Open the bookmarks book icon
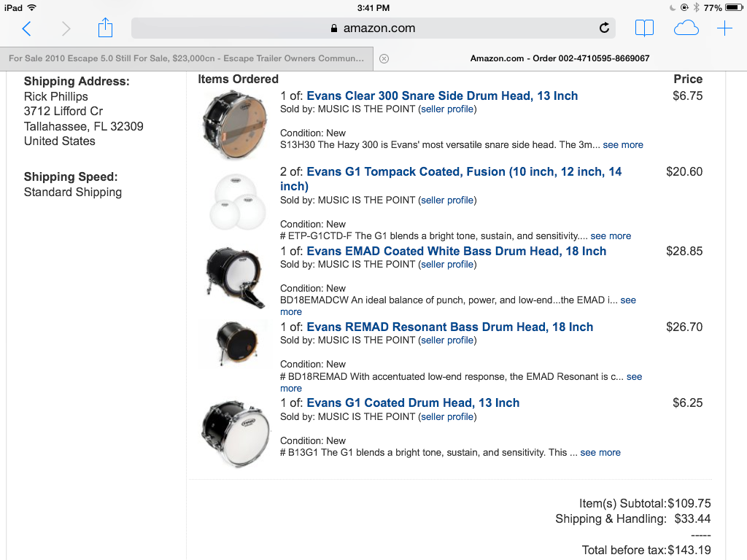 (644, 28)
